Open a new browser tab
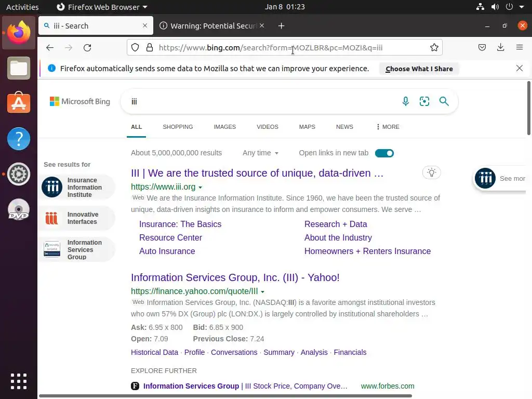This screenshot has height=399, width=532. (281, 26)
